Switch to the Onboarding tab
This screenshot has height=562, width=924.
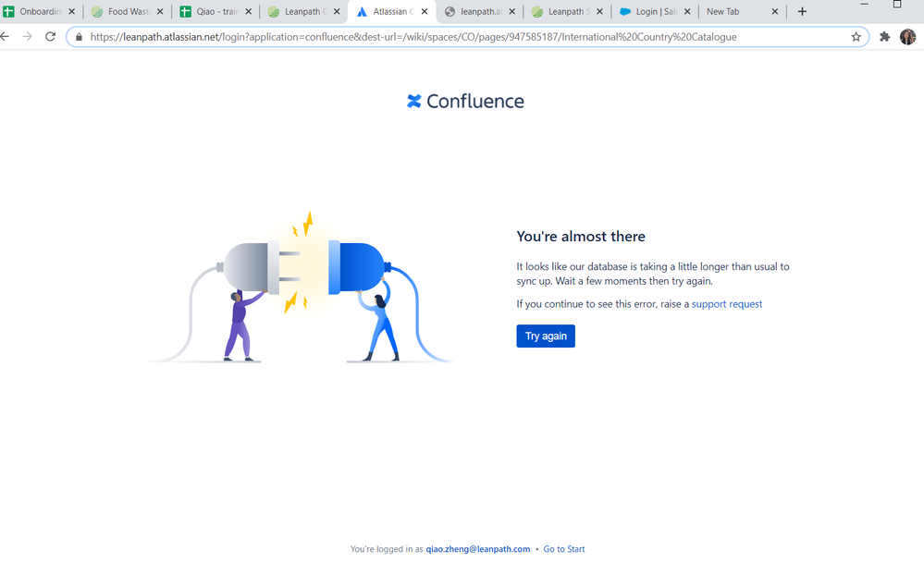click(x=39, y=11)
